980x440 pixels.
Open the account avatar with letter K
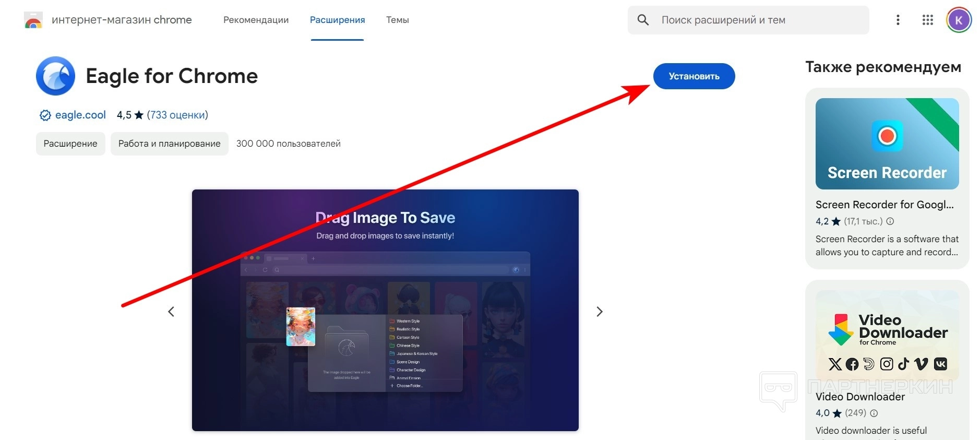click(x=959, y=20)
